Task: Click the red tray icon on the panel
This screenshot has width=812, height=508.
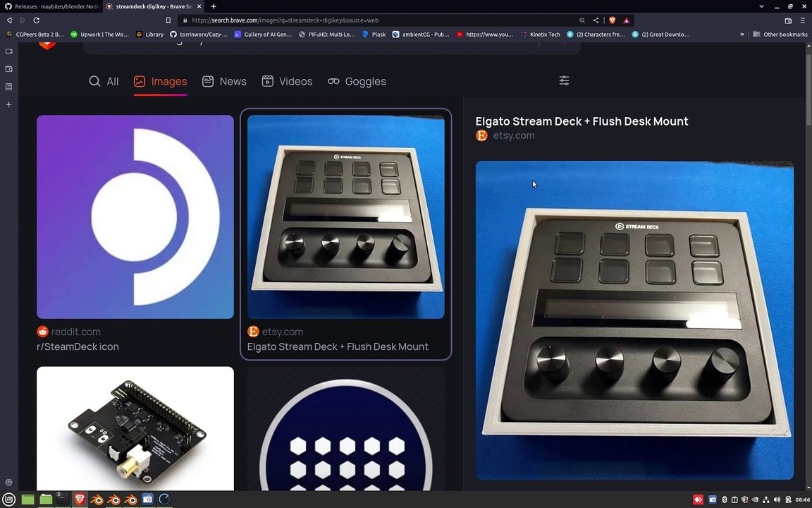Action: 698,500
